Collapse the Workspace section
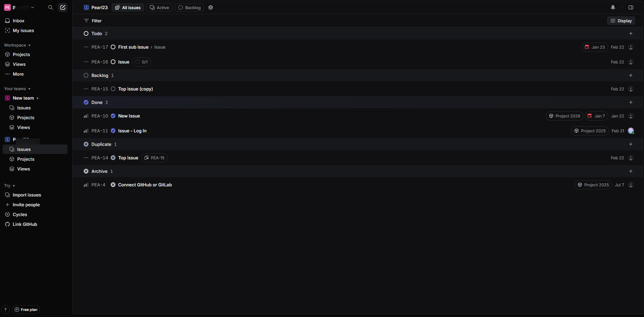The height and width of the screenshot is (317, 644). click(29, 45)
